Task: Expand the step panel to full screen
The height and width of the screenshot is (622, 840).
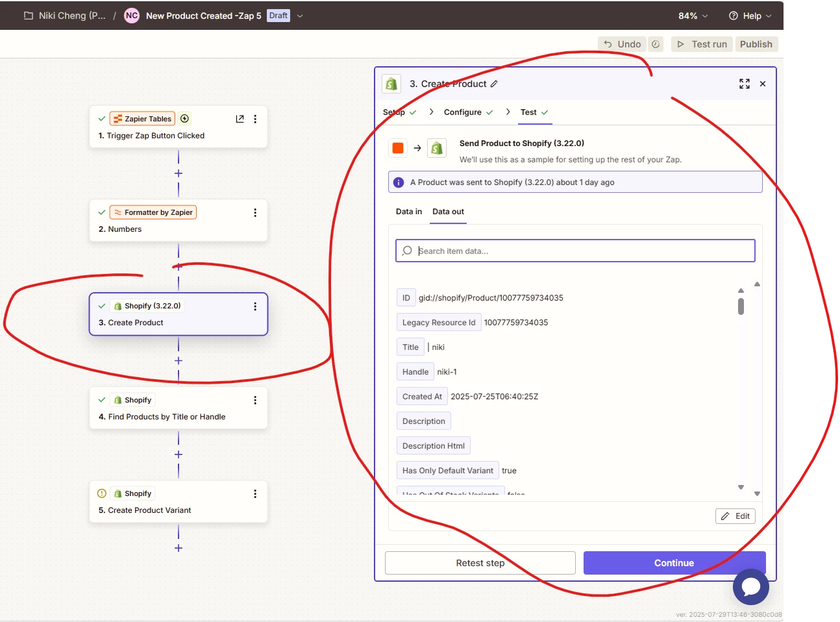Action: point(745,84)
